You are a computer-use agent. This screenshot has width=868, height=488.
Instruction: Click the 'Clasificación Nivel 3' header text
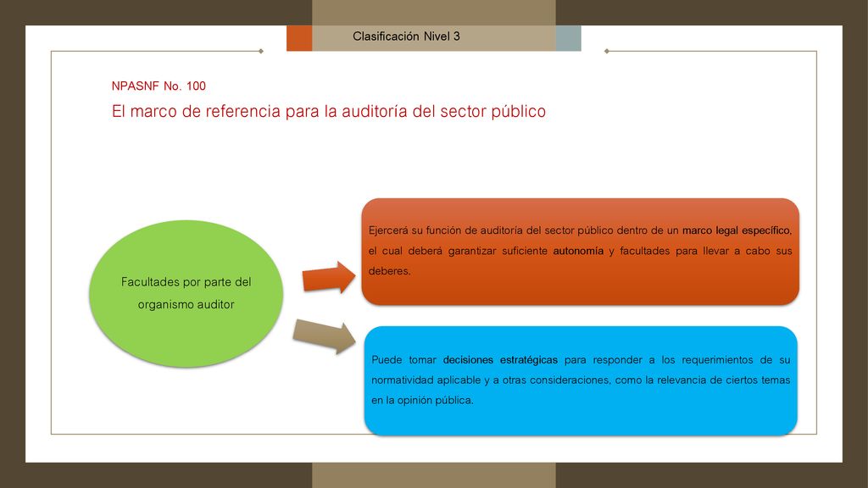point(406,36)
